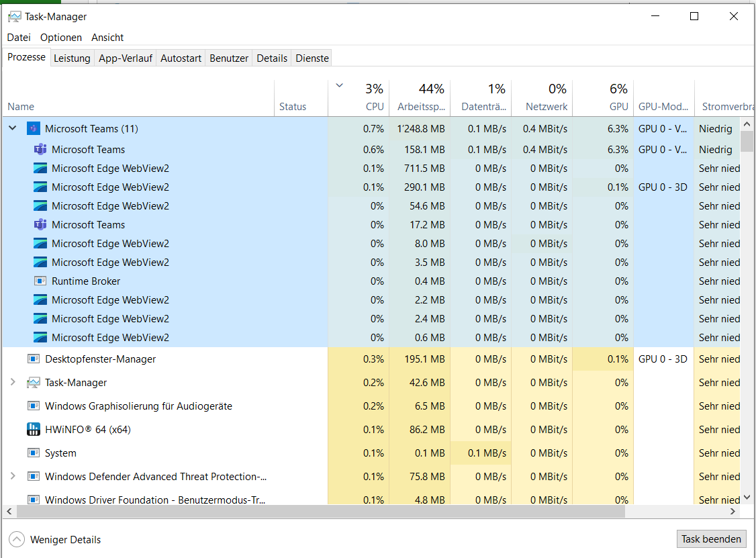
Task: Click the horizontal scrollbar left arrow
Action: (x=9, y=511)
